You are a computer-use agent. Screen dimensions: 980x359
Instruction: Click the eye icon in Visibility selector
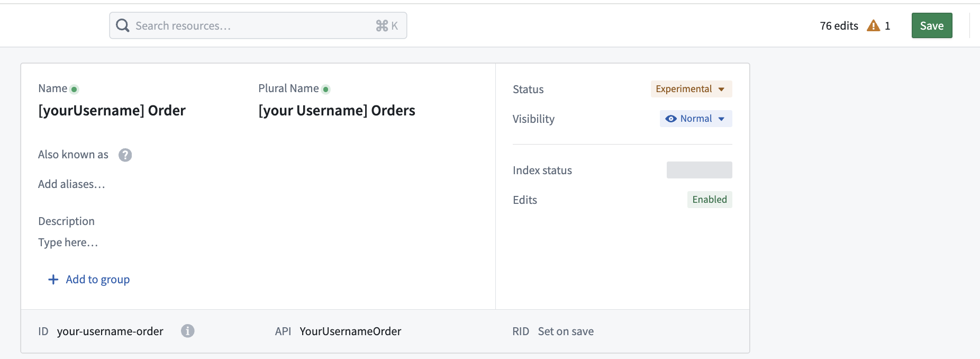pos(670,119)
